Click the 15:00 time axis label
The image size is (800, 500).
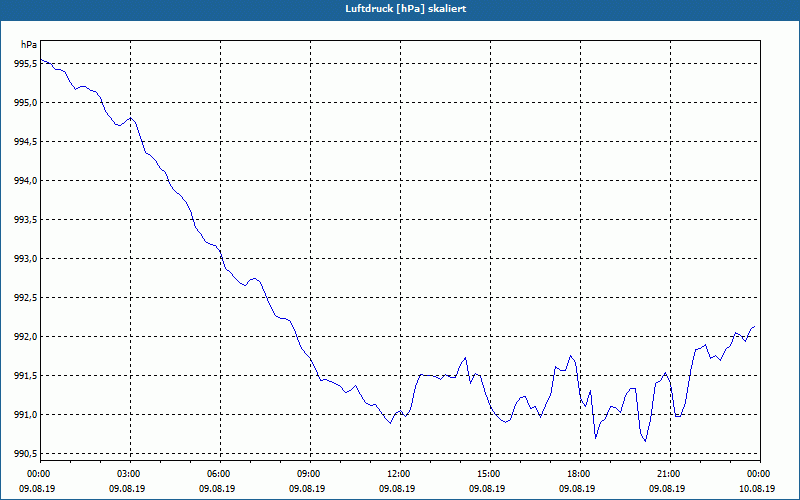click(x=490, y=474)
